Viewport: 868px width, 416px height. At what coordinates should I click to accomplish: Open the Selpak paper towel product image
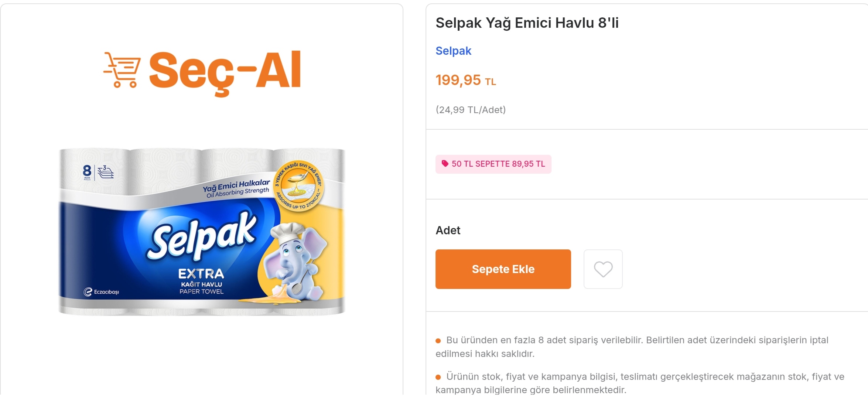click(x=202, y=232)
